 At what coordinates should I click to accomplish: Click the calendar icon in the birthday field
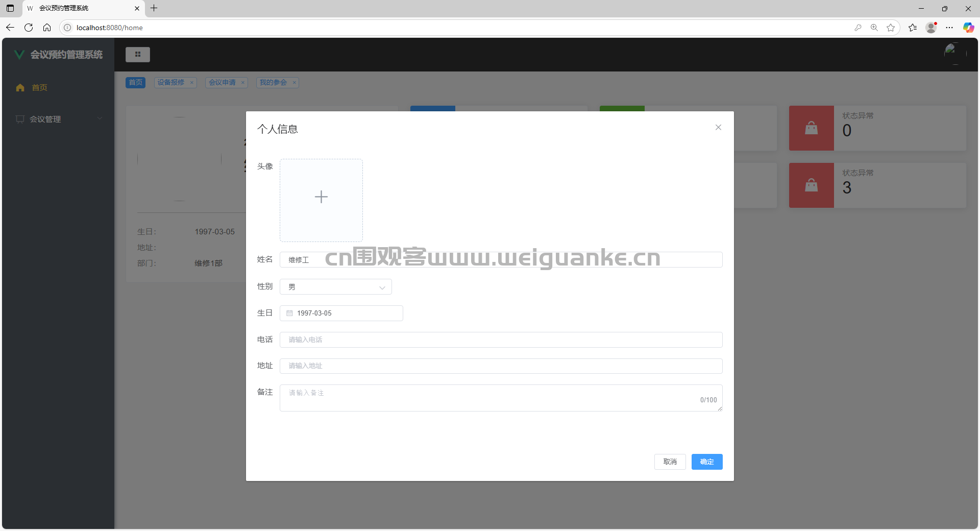click(x=289, y=313)
